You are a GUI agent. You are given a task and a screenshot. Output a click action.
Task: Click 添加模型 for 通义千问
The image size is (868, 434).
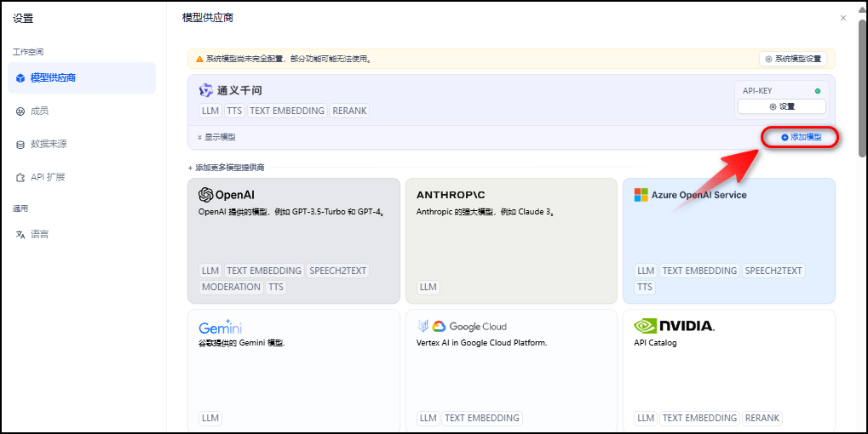click(801, 137)
